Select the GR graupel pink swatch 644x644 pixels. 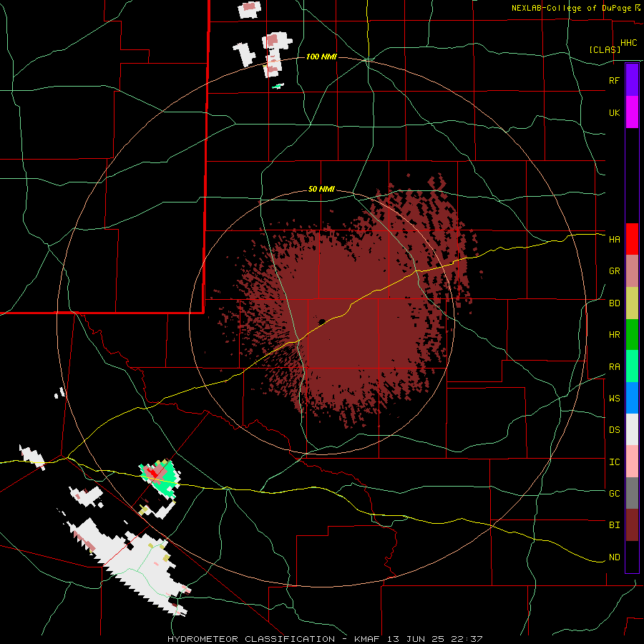tap(632, 271)
